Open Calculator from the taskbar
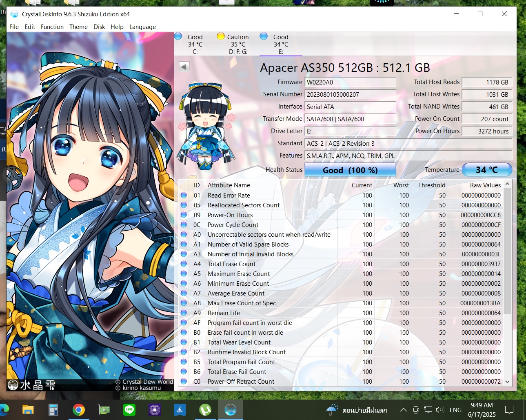The width and height of the screenshot is (526, 420). point(53,410)
